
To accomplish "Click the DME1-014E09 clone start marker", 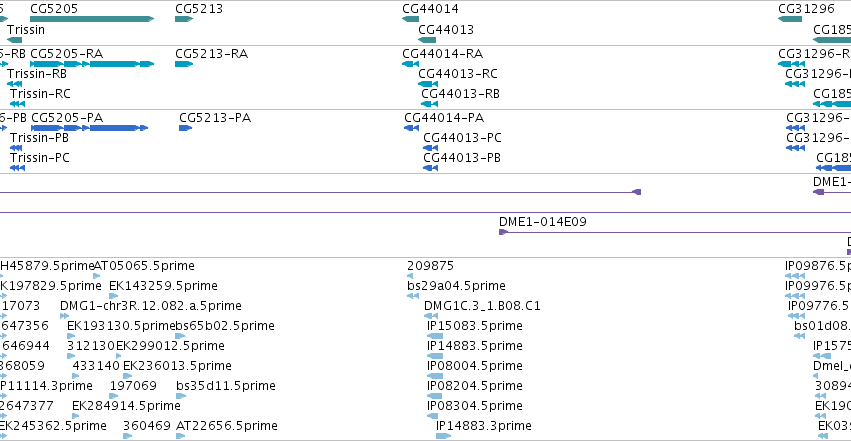I will click(503, 232).
